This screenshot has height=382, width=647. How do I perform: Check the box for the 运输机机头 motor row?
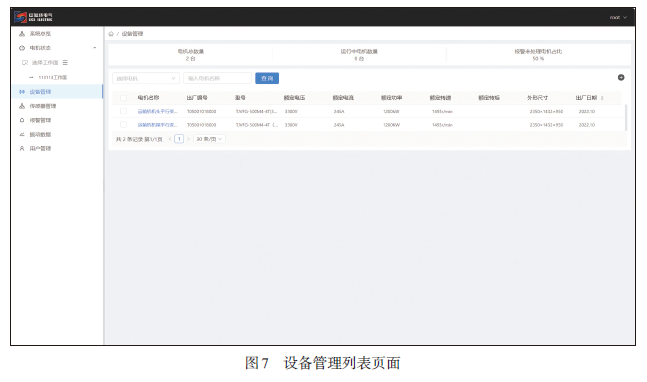coord(123,111)
